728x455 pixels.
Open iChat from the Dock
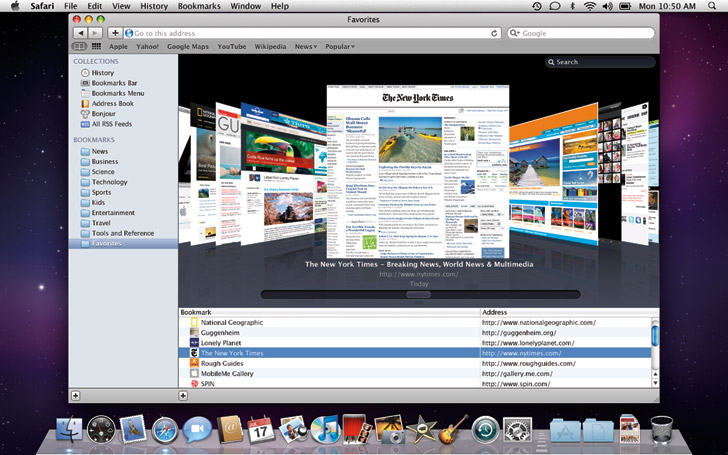pyautogui.click(x=197, y=430)
